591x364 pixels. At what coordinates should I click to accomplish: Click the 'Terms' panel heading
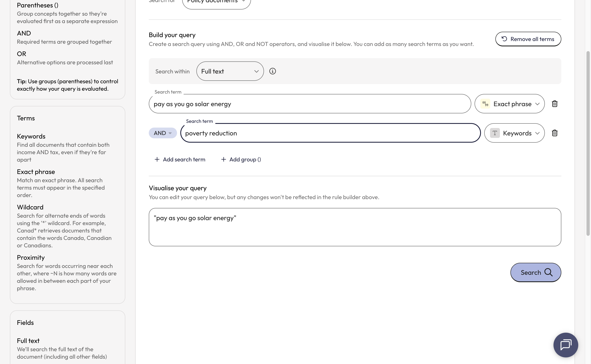[x=26, y=118]
